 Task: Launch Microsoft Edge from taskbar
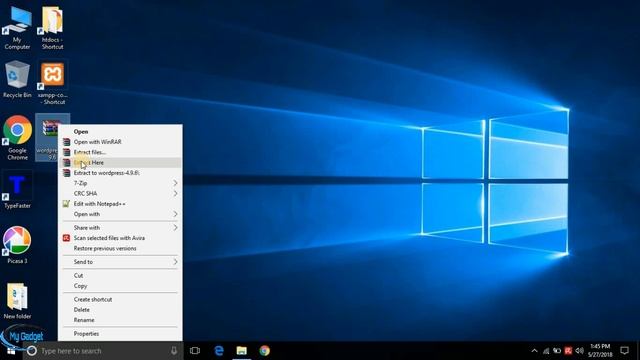[x=219, y=351]
